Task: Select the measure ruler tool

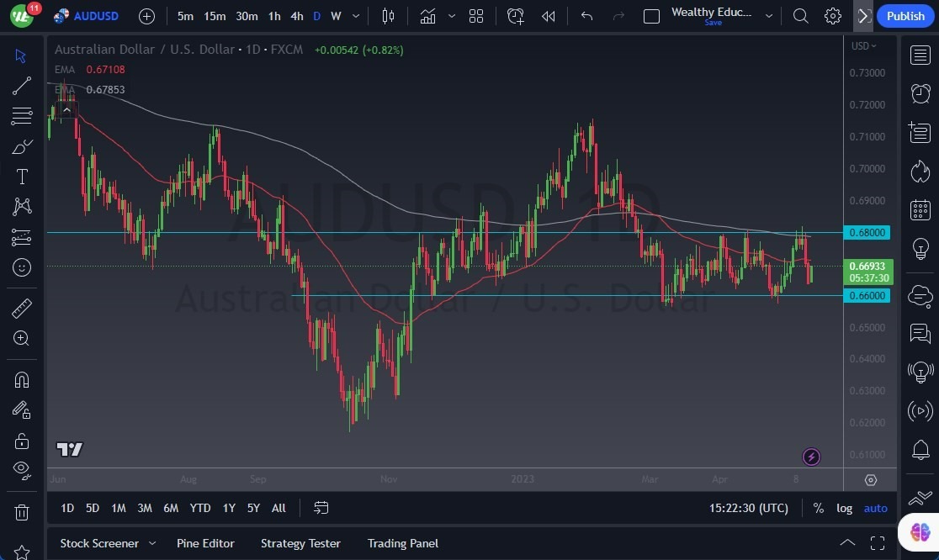Action: (21, 308)
